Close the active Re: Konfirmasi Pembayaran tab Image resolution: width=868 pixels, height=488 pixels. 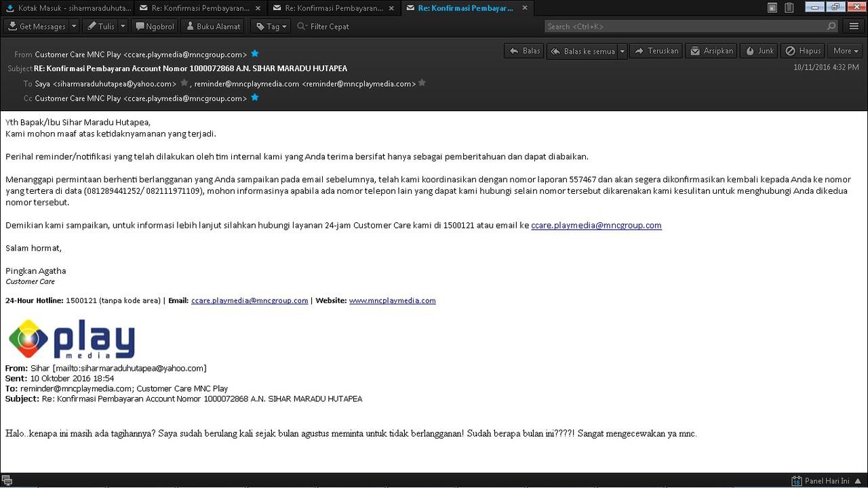524,8
